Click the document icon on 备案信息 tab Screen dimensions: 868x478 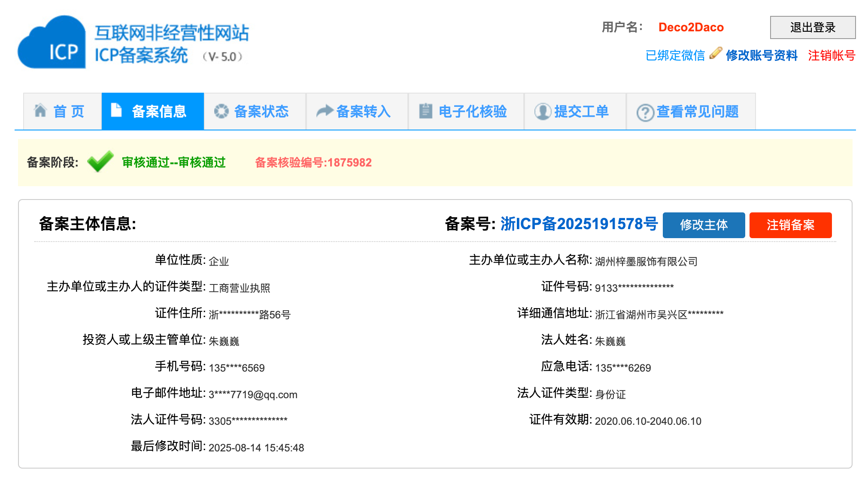point(116,110)
